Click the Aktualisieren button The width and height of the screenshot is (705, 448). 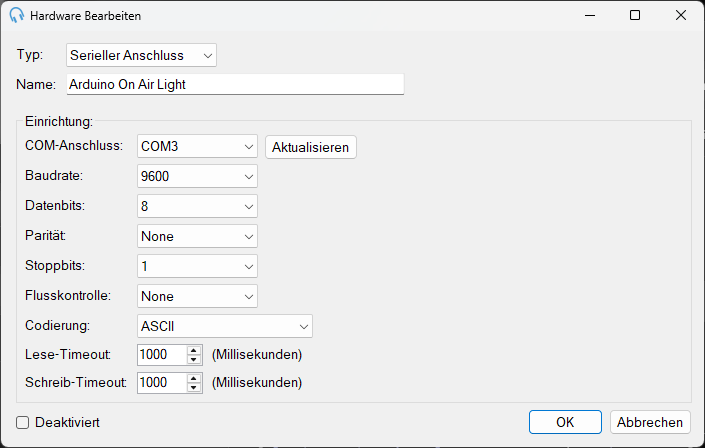tap(311, 147)
